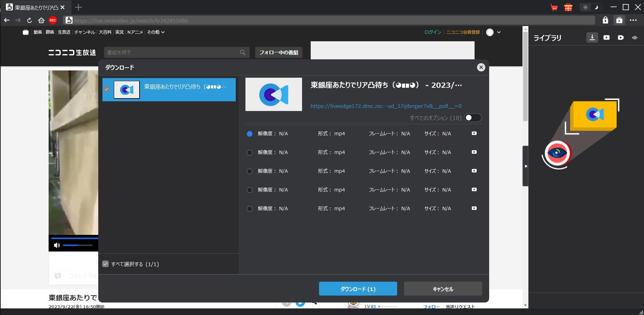Screen dimensions: 644x315
Task: Click video icon on second resolution row
Action: click(474, 152)
